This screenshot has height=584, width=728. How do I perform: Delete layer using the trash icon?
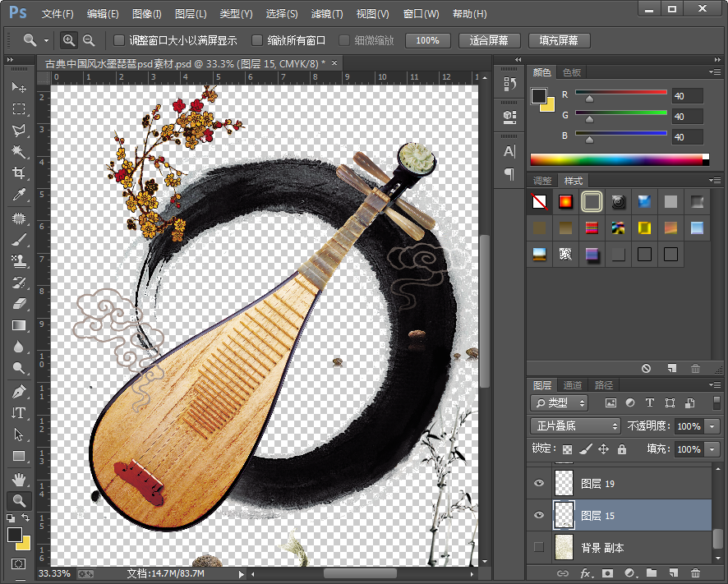(695, 573)
